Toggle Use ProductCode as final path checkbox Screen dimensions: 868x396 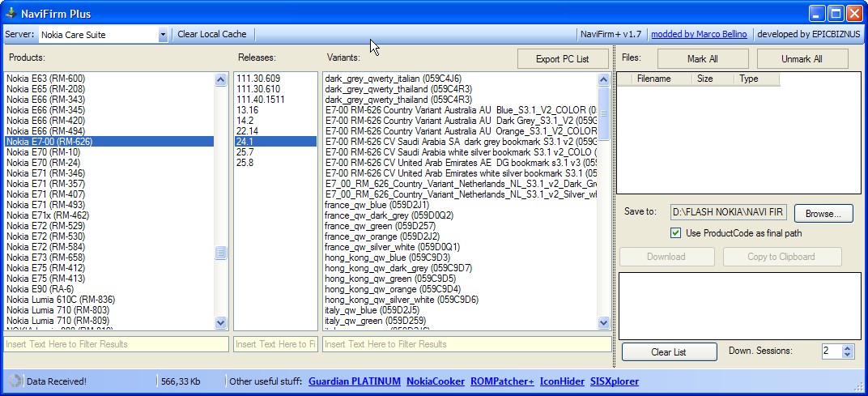point(675,233)
